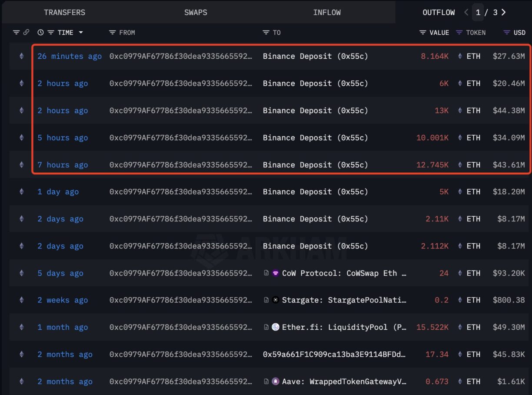Open the TIME sort dropdown arrow
Viewport: 532px width, 395px height.
[x=81, y=32]
